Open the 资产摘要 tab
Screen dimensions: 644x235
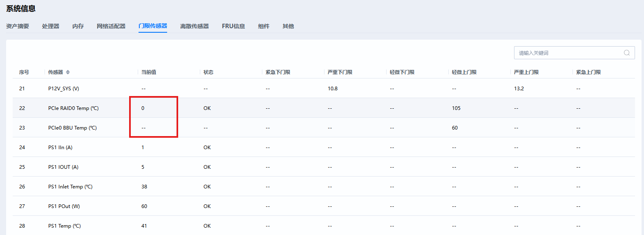pos(18,26)
